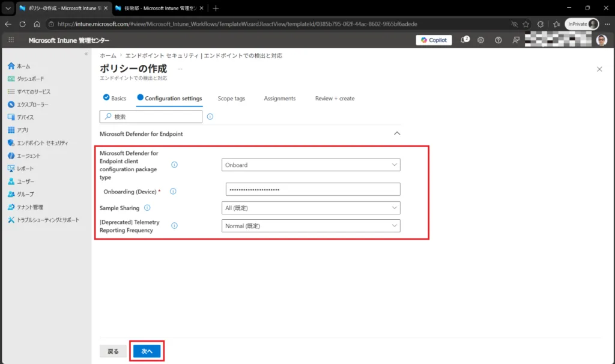Open Telemetry Normal (既定) dropdown
The height and width of the screenshot is (364, 615).
pos(311,226)
